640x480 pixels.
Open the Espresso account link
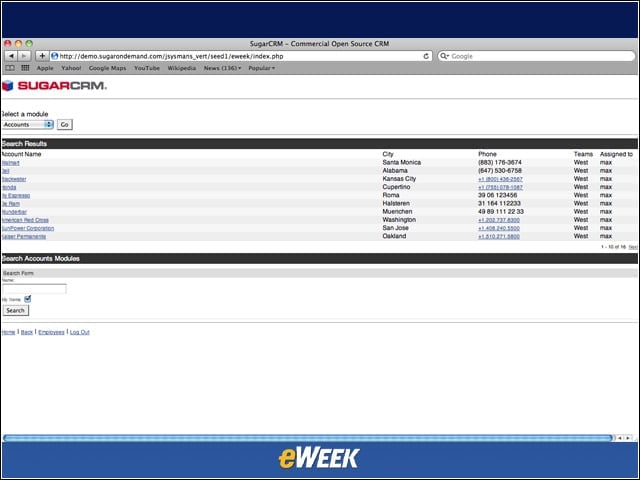[x=16, y=196]
